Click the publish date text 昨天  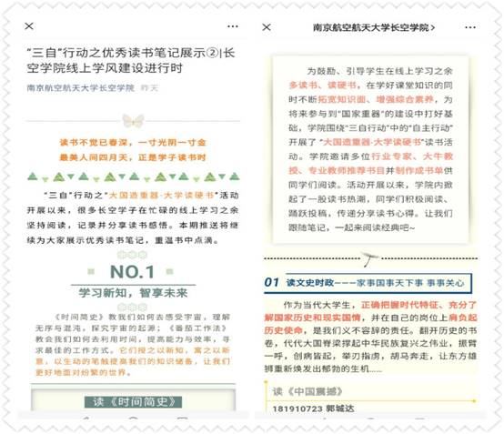[x=149, y=88]
